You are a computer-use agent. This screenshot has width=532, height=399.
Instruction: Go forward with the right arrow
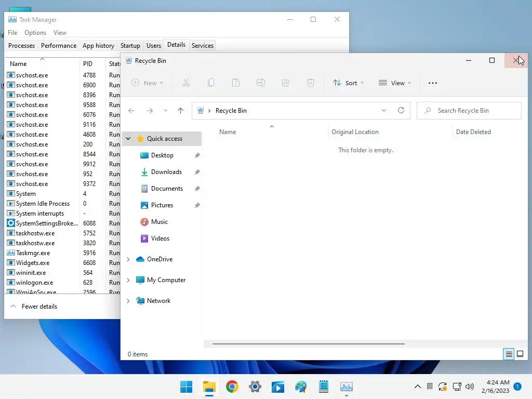150,111
